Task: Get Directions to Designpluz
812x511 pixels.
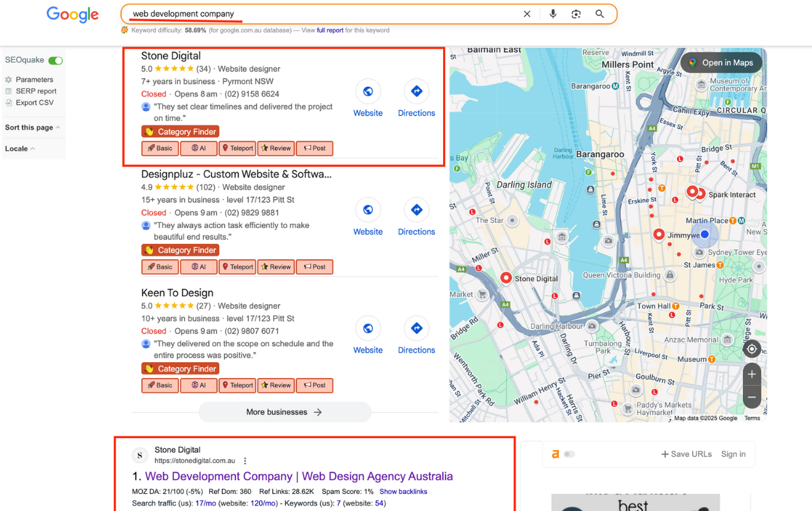Action: [416, 210]
